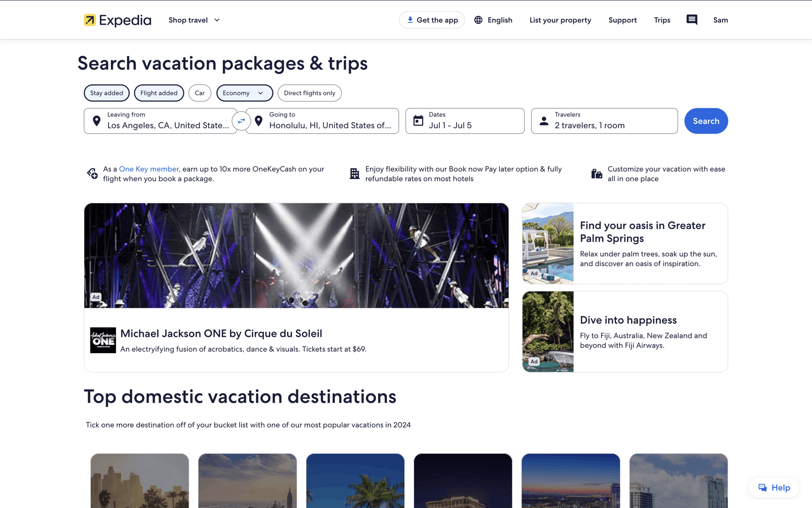Open the destination card showing a lone palm tree

pos(355,480)
